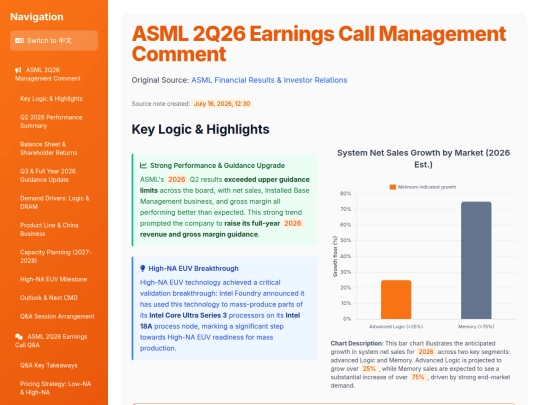540x405 pixels.
Task: Click the Strong Performance & Guidance Upgrade heading
Action: click(217, 166)
